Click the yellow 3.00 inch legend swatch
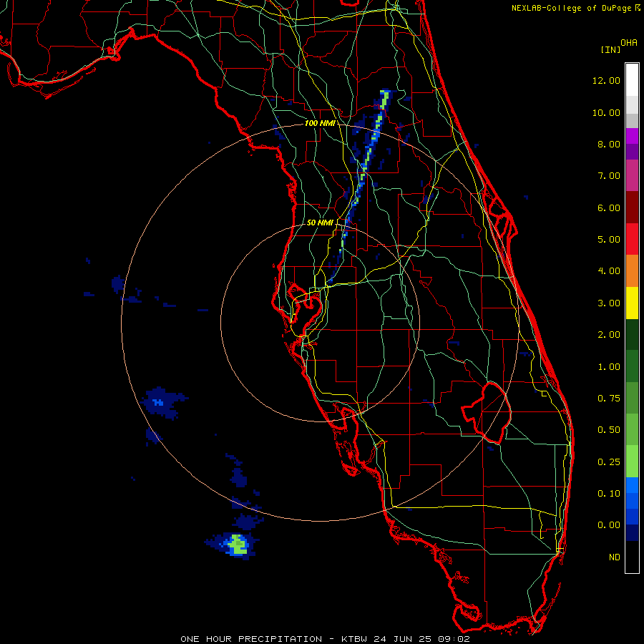644x644 pixels. [x=632, y=303]
